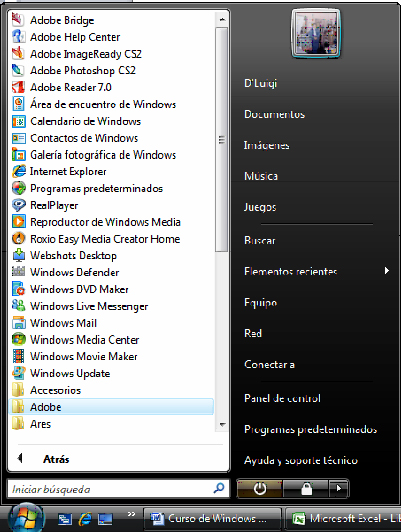The image size is (401, 532).
Task: Click the Webshots Desktop icon
Action: tap(18, 255)
